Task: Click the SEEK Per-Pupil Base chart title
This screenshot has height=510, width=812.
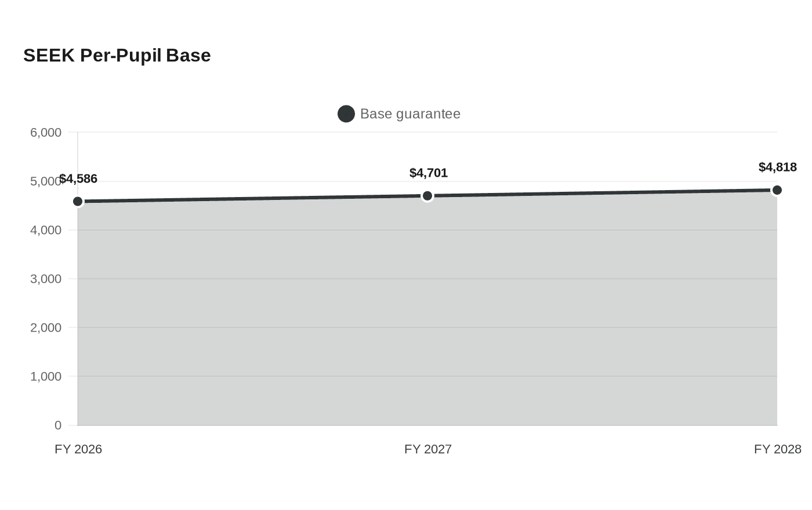Action: tap(117, 56)
